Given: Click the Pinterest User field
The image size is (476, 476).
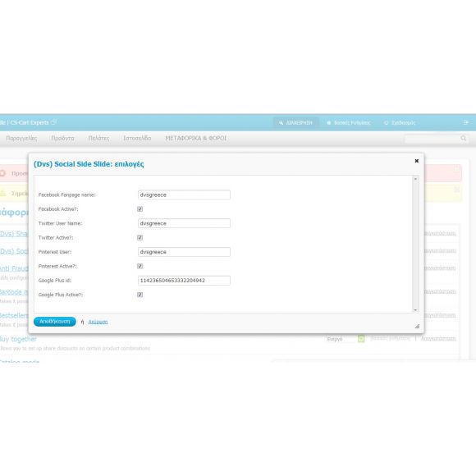Looking at the screenshot, I should 184,252.
